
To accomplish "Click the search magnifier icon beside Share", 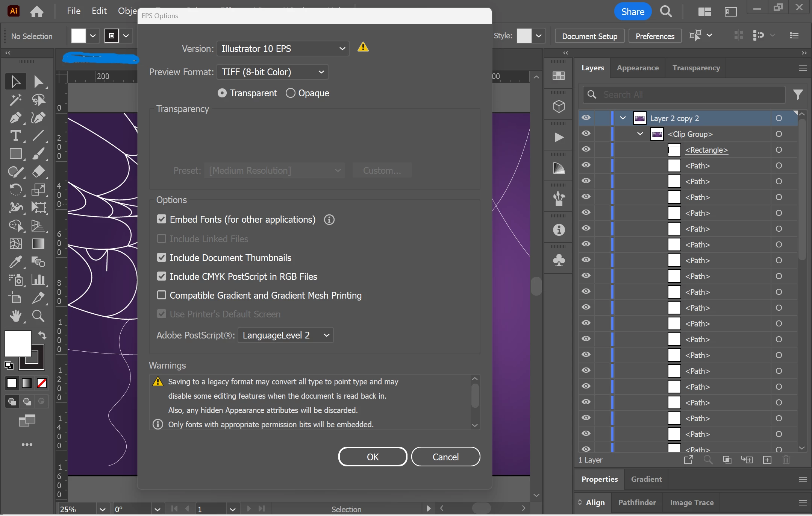I will (666, 12).
